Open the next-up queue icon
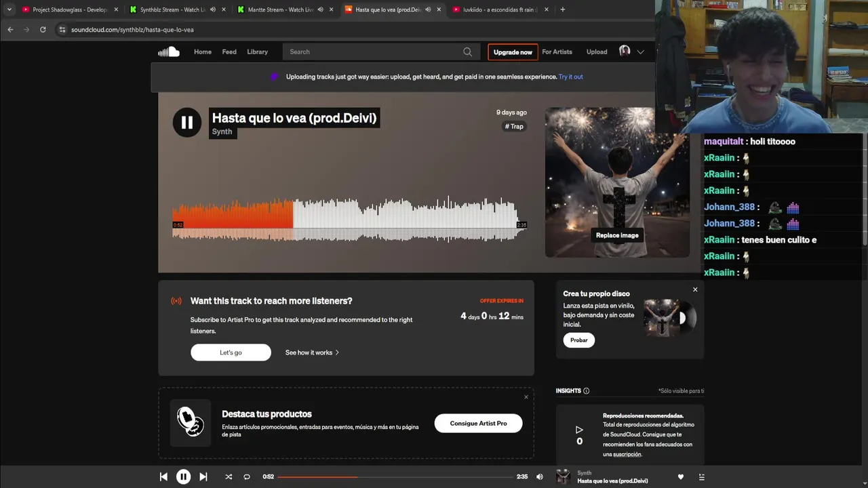 701,477
